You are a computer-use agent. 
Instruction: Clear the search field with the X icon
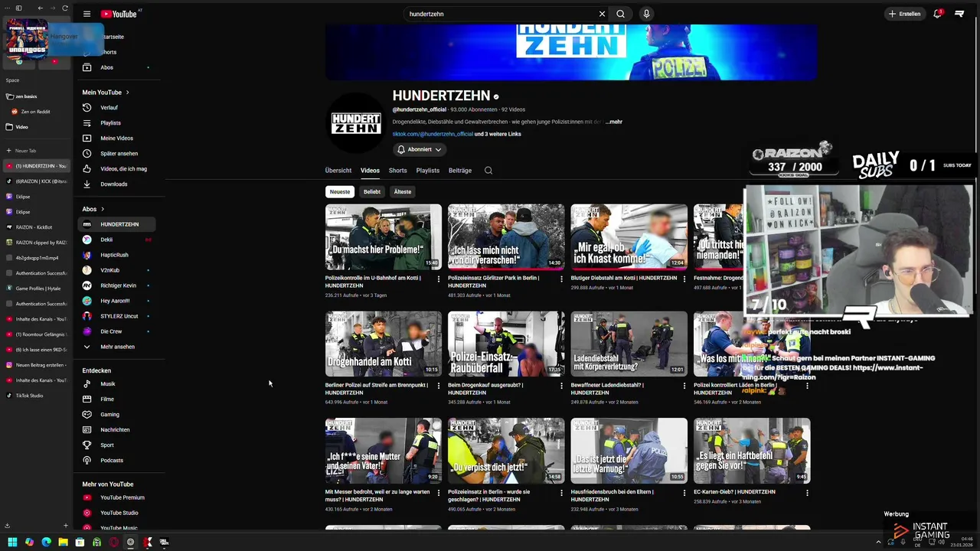click(602, 14)
